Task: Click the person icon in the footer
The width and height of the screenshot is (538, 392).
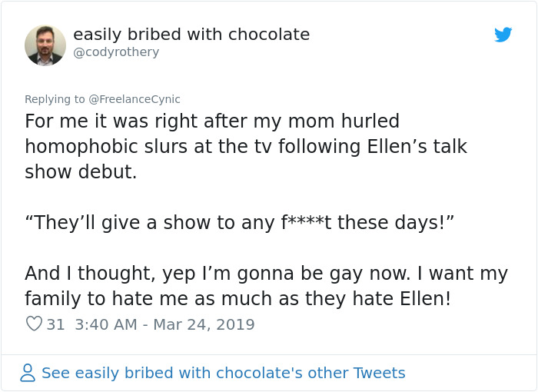Action: pyautogui.click(x=28, y=373)
